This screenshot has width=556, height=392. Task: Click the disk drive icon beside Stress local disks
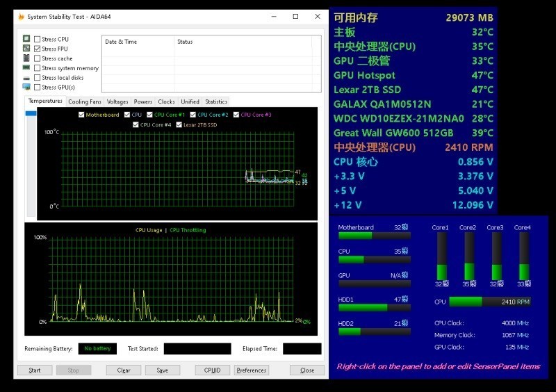[26, 78]
